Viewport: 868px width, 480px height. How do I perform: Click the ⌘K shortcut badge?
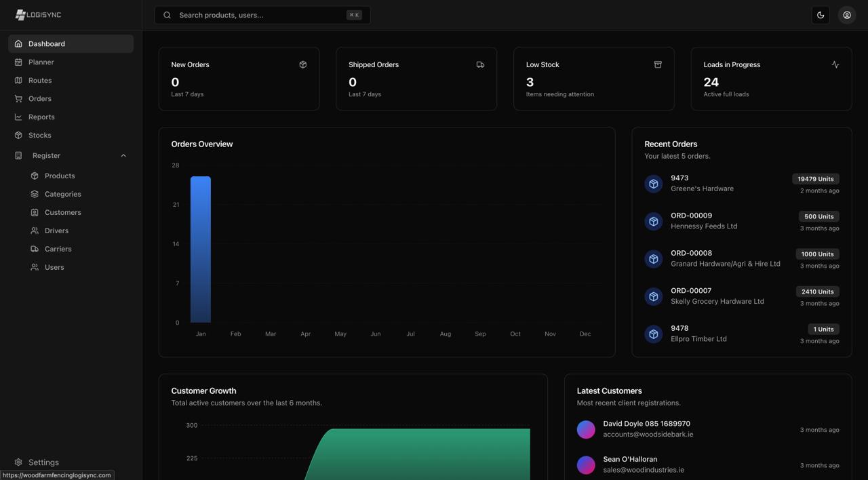tap(354, 15)
